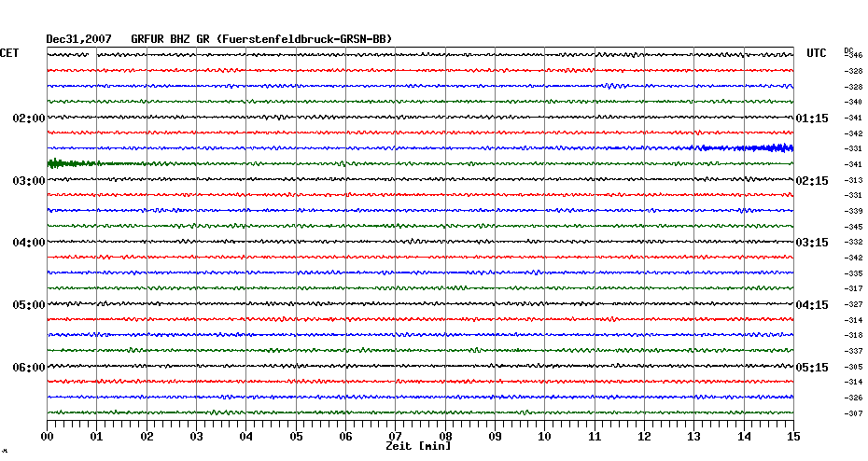The width and height of the screenshot is (868, 461).
Task: Click minute tick label '01' on the axis
Action: (97, 437)
